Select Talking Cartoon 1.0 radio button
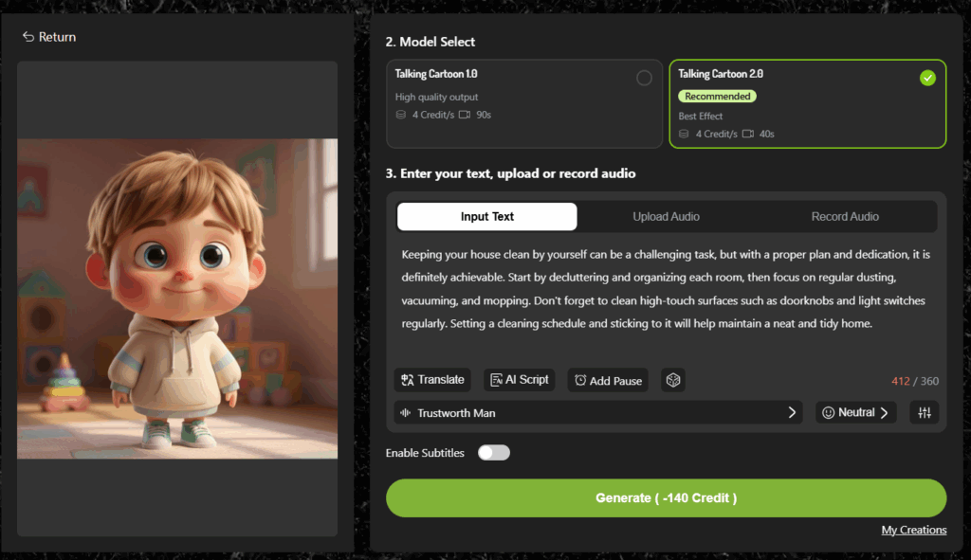This screenshot has width=971, height=560. coord(644,79)
